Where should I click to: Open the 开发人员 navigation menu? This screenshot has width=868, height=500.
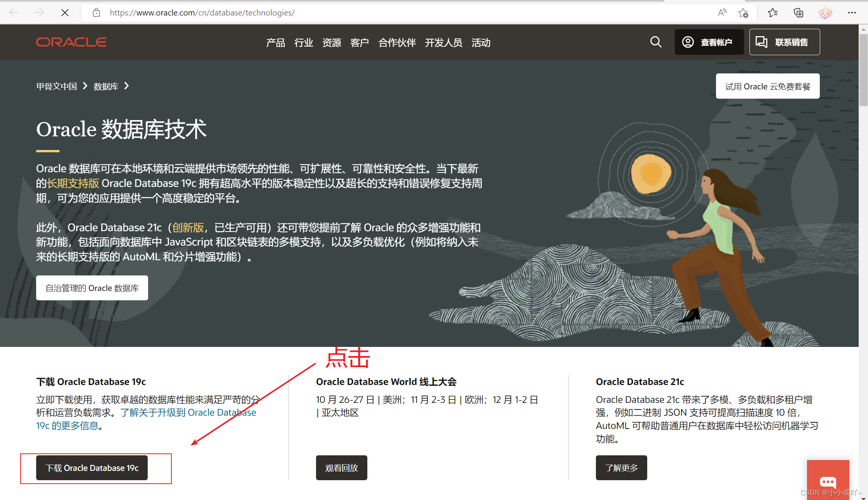click(444, 43)
